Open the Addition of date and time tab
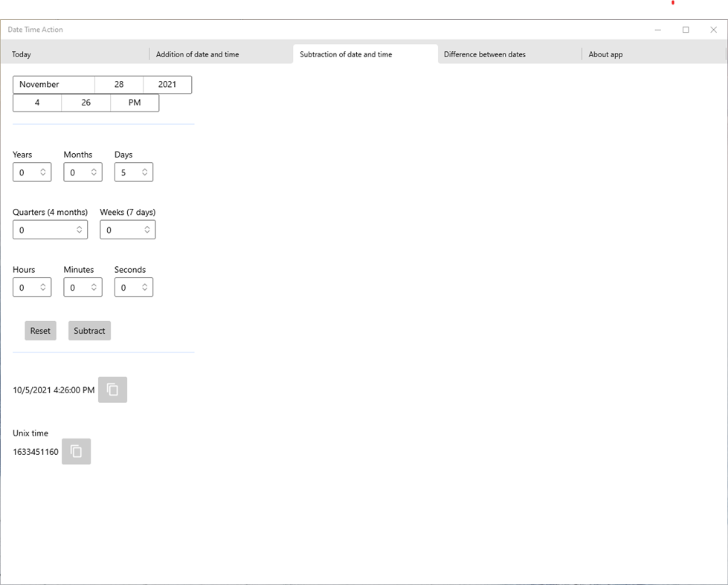 coord(221,54)
